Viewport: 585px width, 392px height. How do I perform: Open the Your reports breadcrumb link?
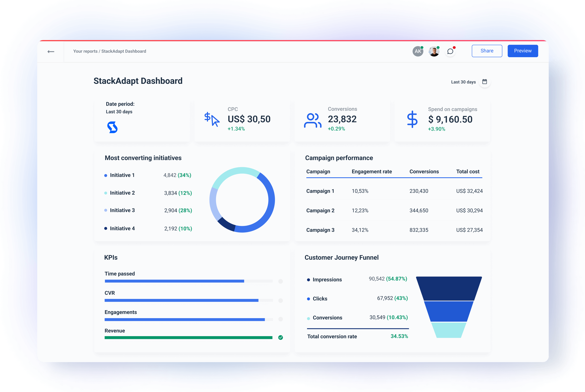(x=85, y=51)
